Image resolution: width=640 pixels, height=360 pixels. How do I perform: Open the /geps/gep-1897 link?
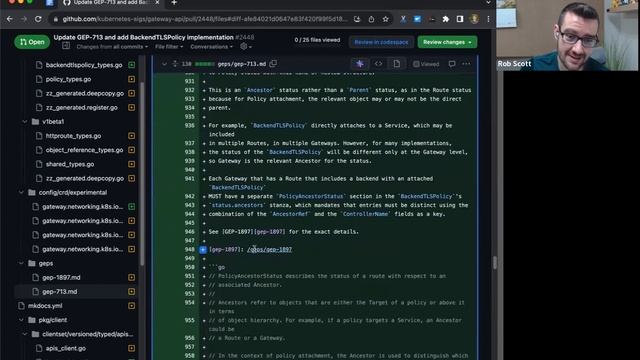(269, 249)
